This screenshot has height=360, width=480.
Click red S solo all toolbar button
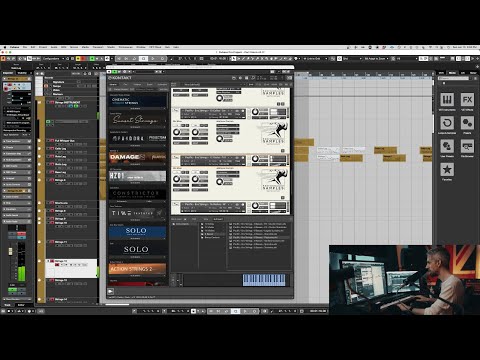point(83,58)
